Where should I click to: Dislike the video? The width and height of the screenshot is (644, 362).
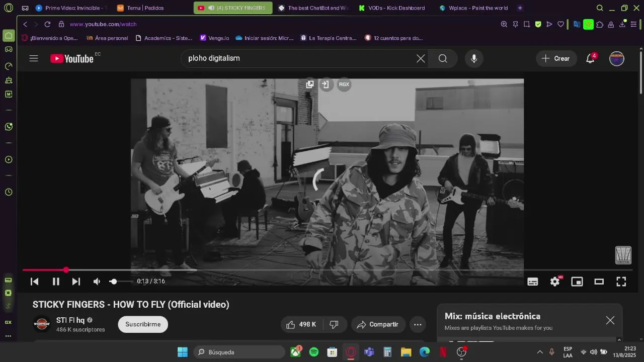(334, 324)
